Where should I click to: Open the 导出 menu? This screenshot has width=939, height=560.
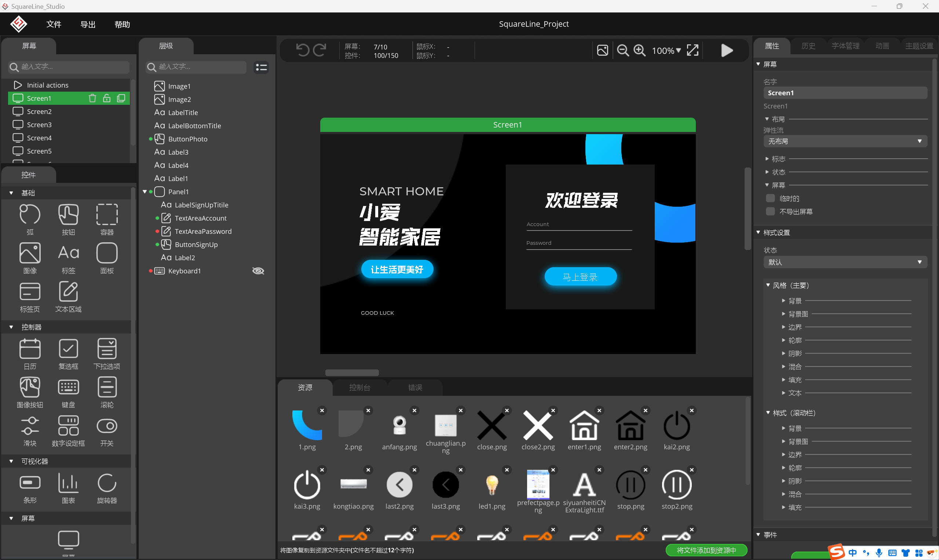click(x=88, y=25)
